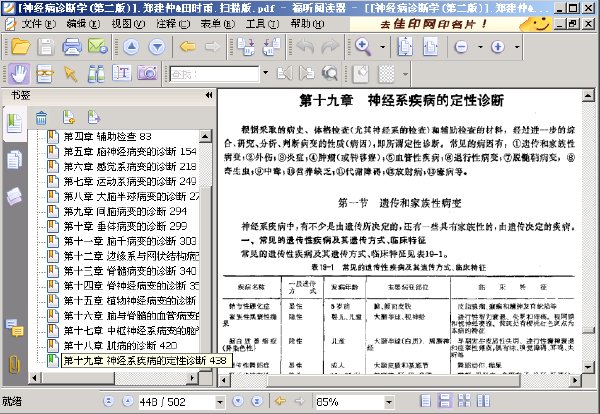Collapse the bookmarks panel
Viewport: 600px width, 414px height.
point(209,95)
